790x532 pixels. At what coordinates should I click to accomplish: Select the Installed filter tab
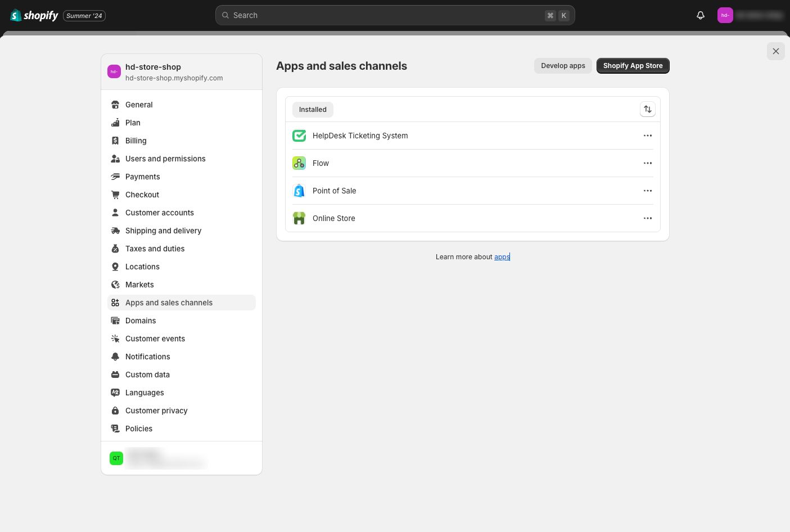(313, 110)
